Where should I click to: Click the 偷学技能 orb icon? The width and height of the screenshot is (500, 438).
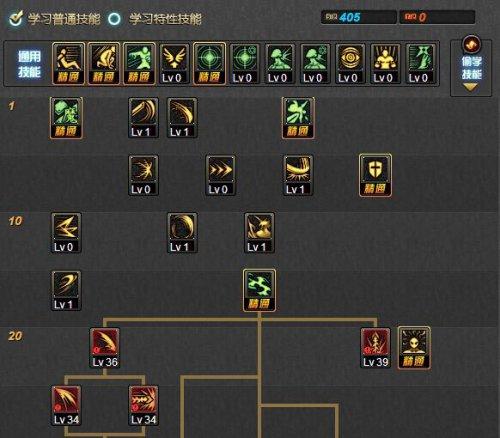click(x=471, y=44)
